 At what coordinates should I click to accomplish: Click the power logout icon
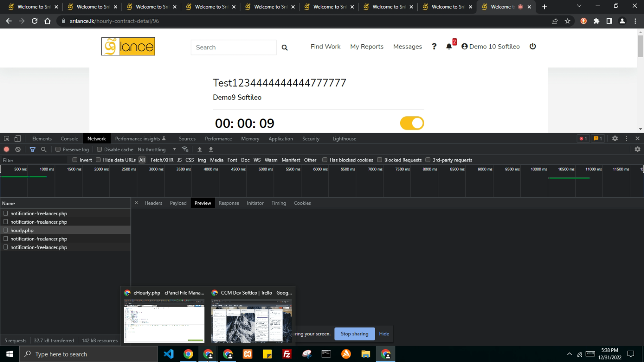click(533, 46)
